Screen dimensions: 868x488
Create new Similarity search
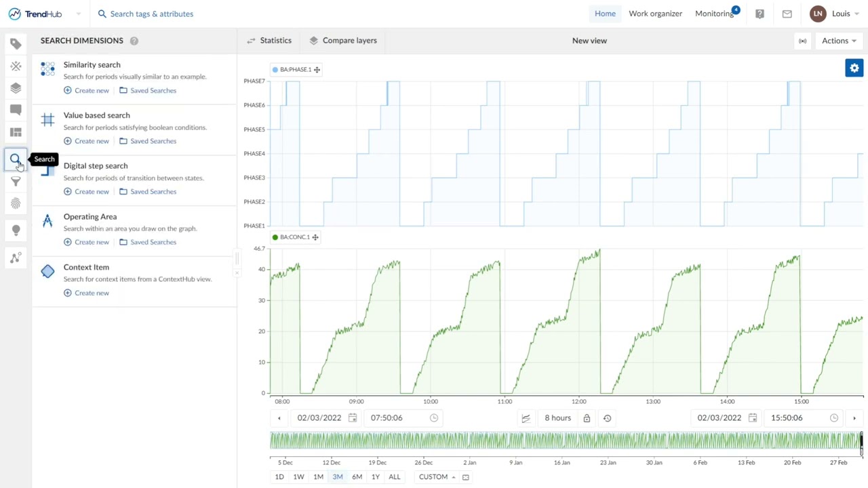[x=86, y=91]
